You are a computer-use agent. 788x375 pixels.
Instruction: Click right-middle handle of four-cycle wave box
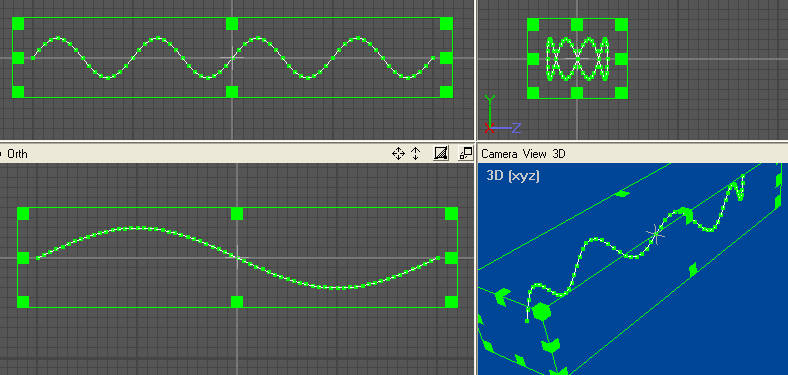[x=446, y=58]
